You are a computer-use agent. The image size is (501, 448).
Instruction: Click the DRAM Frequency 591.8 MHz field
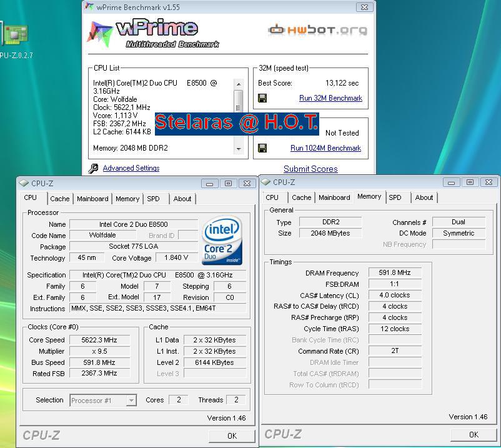pyautogui.click(x=395, y=272)
